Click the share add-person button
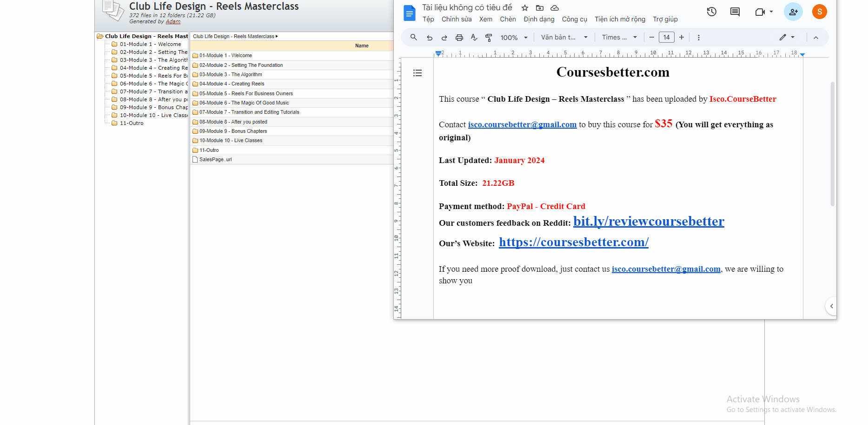The width and height of the screenshot is (868, 425). pyautogui.click(x=793, y=12)
